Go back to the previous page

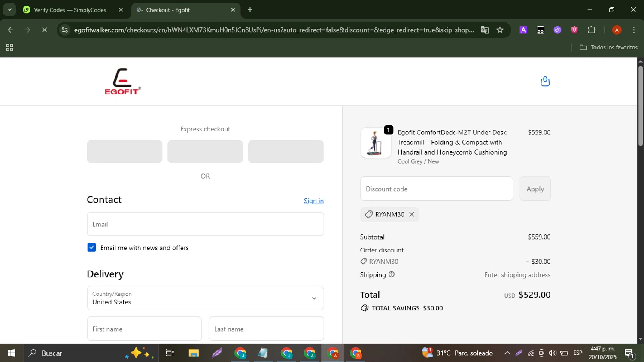10,30
